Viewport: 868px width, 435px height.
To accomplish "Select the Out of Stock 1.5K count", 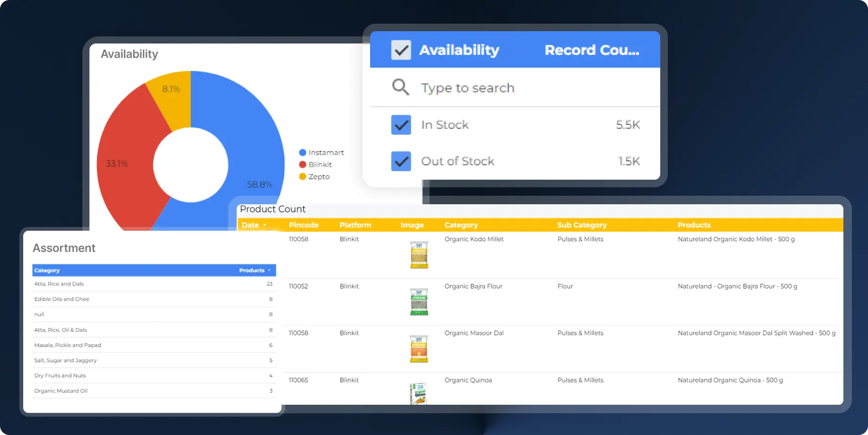I will pos(629,161).
